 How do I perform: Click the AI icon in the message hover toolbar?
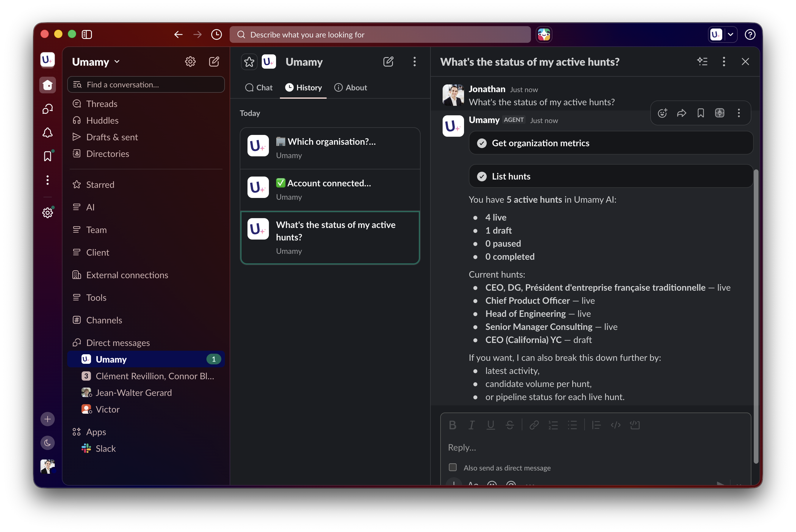(719, 113)
